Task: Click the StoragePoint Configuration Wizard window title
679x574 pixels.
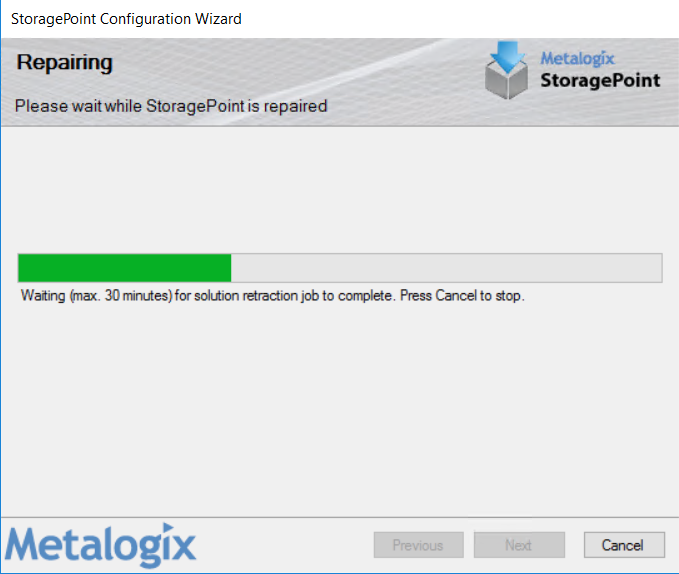Action: pyautogui.click(x=126, y=19)
